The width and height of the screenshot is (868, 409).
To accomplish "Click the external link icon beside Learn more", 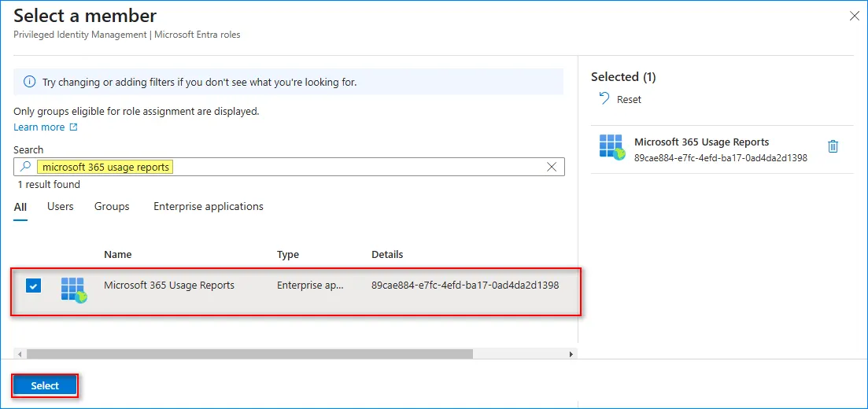I will click(x=74, y=127).
